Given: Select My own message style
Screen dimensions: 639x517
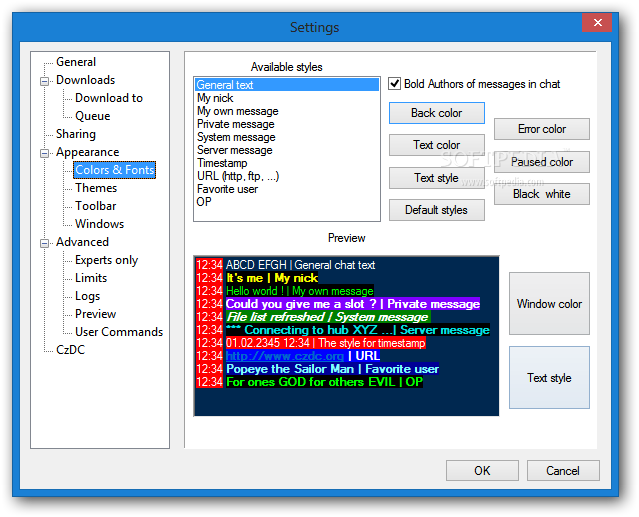Looking at the screenshot, I should click(x=287, y=111).
